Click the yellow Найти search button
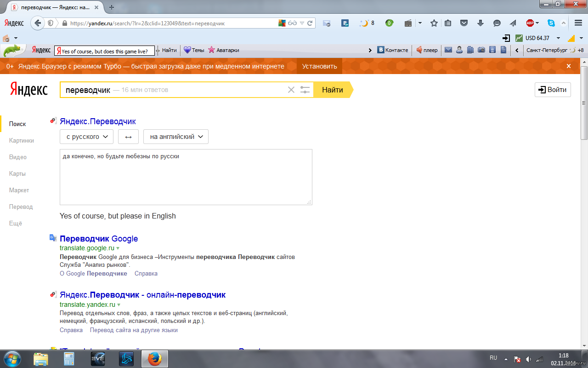Viewport: 588px width, 368px height. [333, 90]
